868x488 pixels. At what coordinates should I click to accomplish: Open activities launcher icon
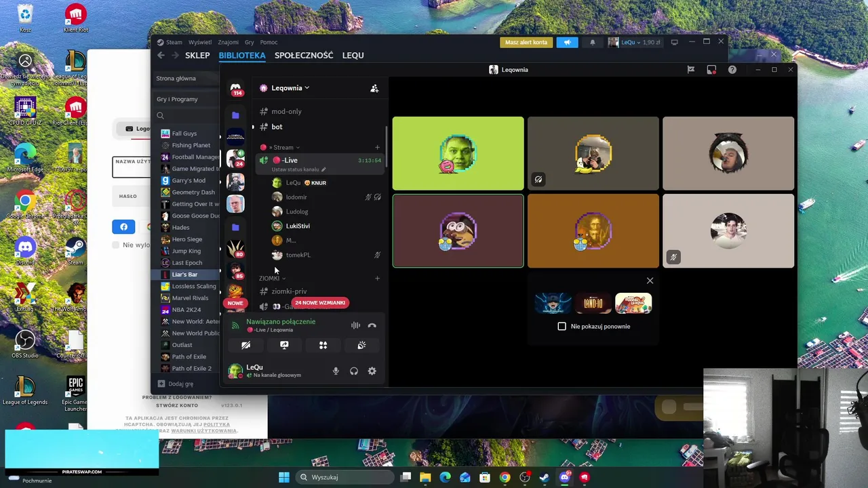click(323, 345)
